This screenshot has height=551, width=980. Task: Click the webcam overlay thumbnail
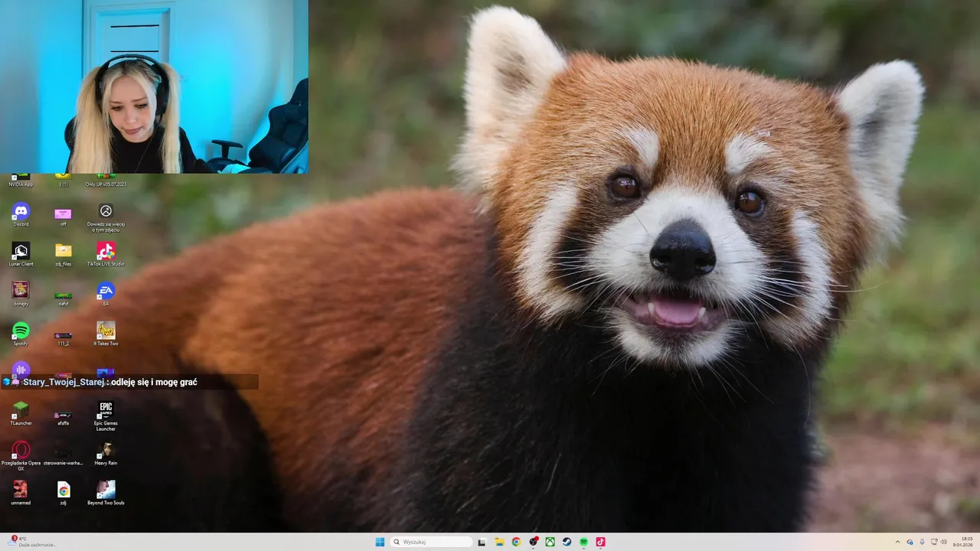pyautogui.click(x=154, y=86)
